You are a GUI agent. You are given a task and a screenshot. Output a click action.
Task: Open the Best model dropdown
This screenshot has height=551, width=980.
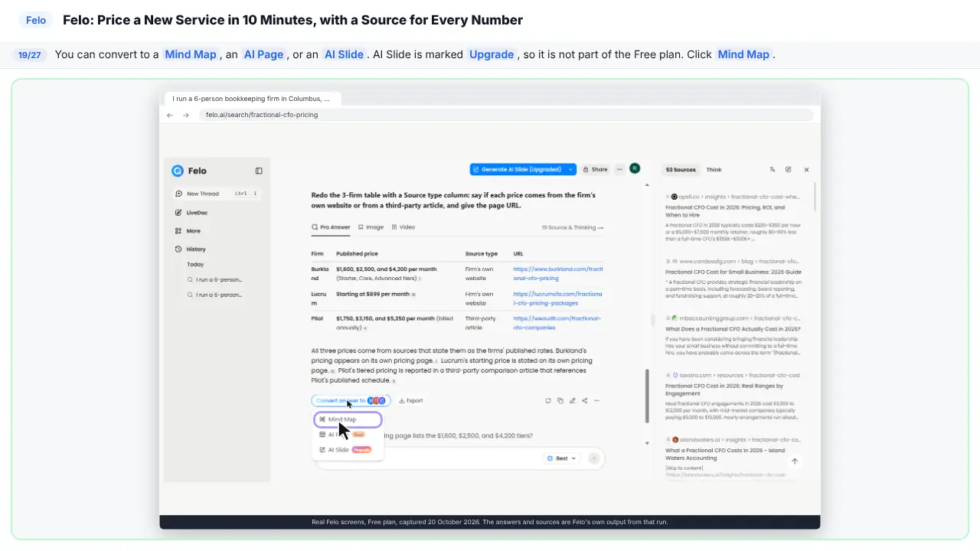pyautogui.click(x=562, y=458)
